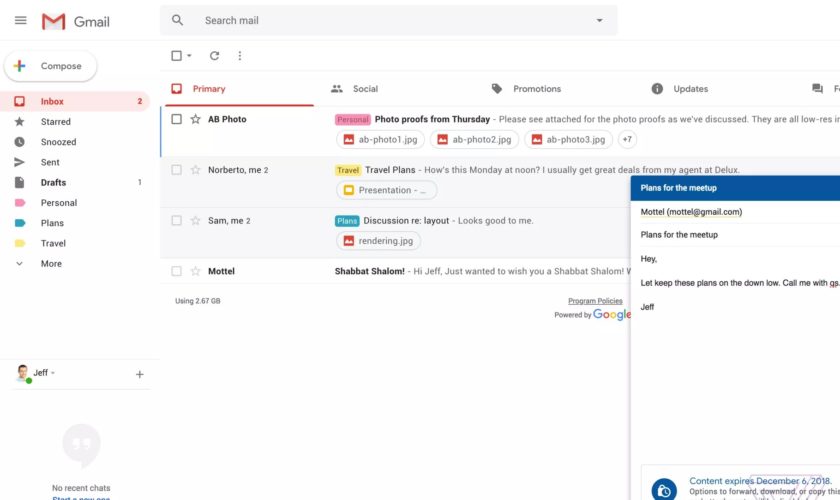The width and height of the screenshot is (840, 500).
Task: Open the ab-photo2.jpg attachment chip
Action: tap(473, 140)
